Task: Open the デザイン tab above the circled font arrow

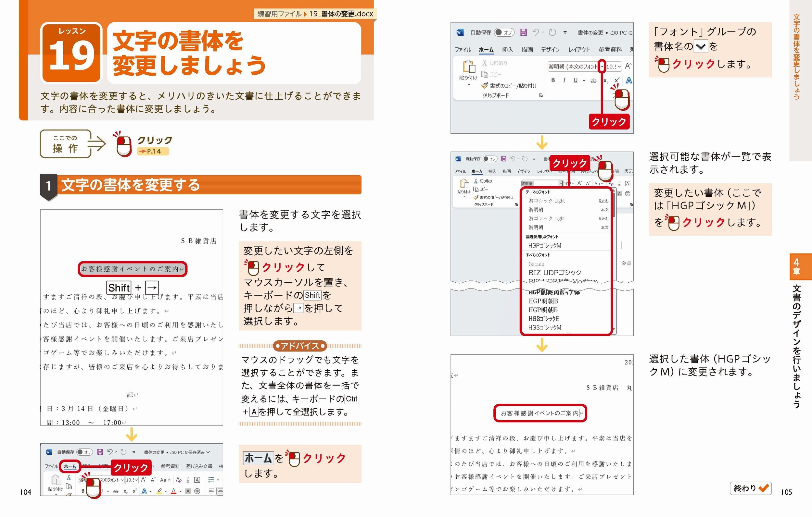Action: pos(550,50)
